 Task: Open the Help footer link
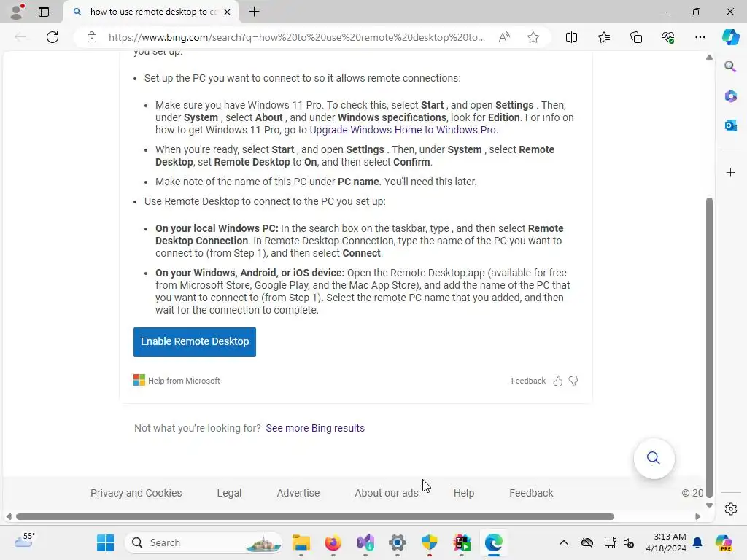[x=463, y=493]
